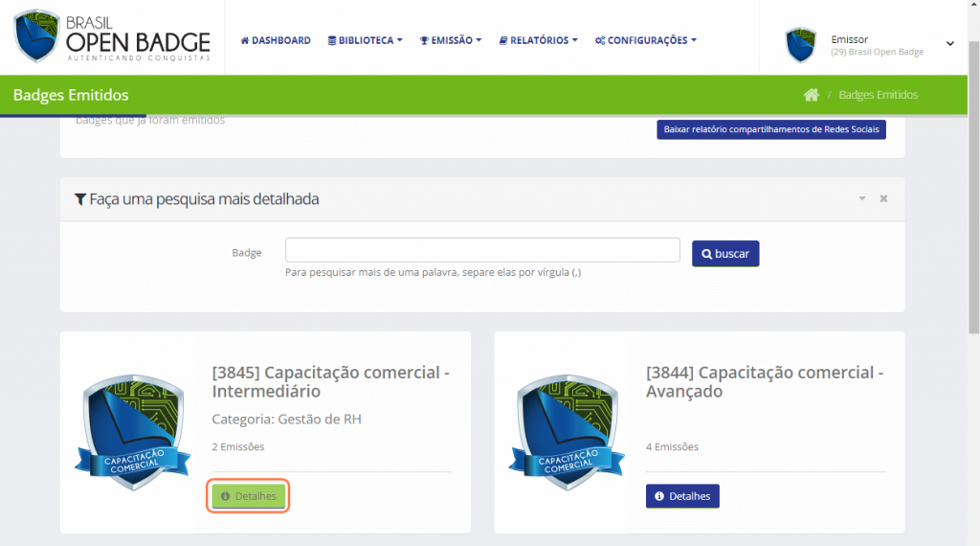Expand the Biblioteca menu

coord(365,40)
